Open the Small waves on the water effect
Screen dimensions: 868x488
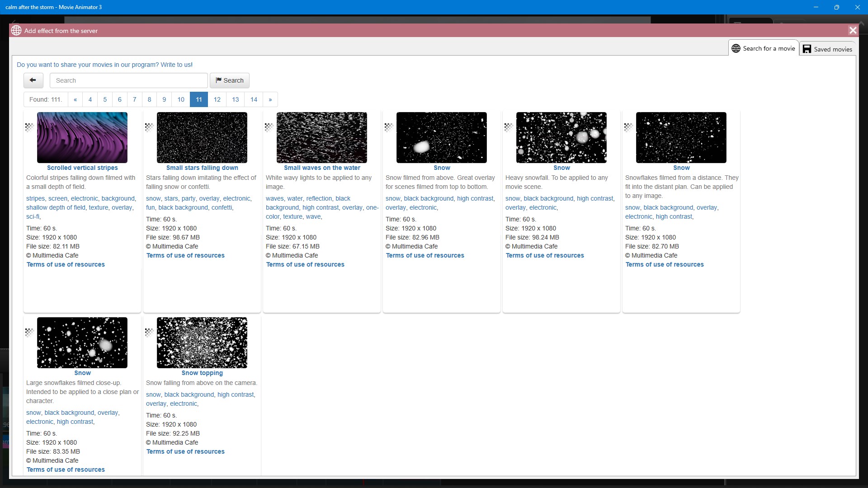tap(321, 168)
